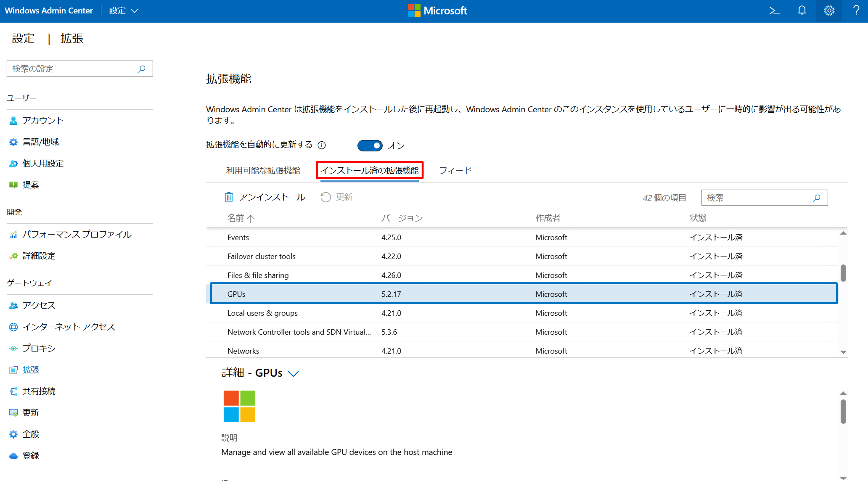The width and height of the screenshot is (868, 481).
Task: Select the Files & file sharing row
Action: 522,275
